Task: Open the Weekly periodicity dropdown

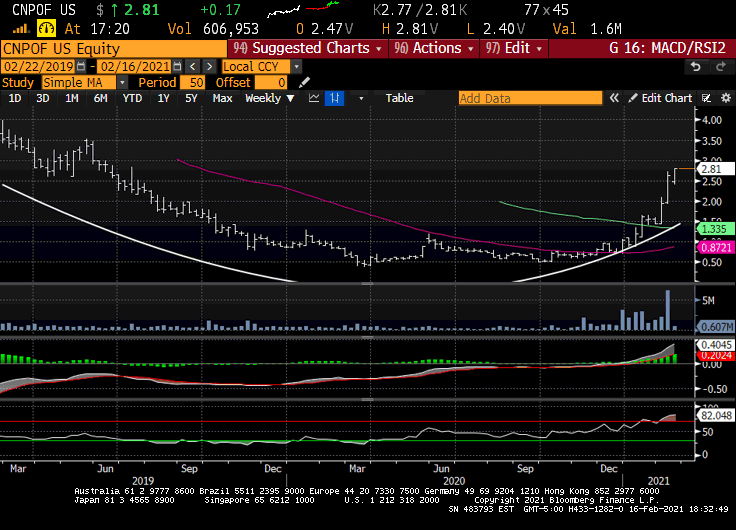Action: click(269, 98)
